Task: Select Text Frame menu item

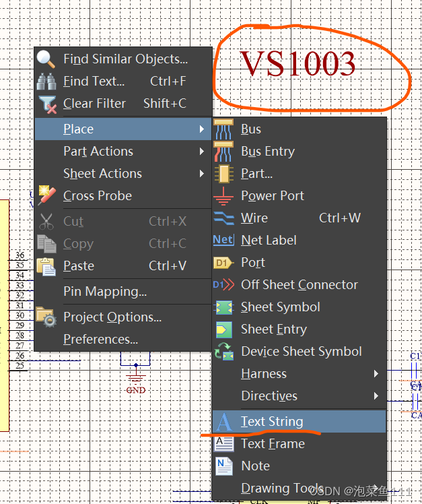Action: click(x=299, y=443)
